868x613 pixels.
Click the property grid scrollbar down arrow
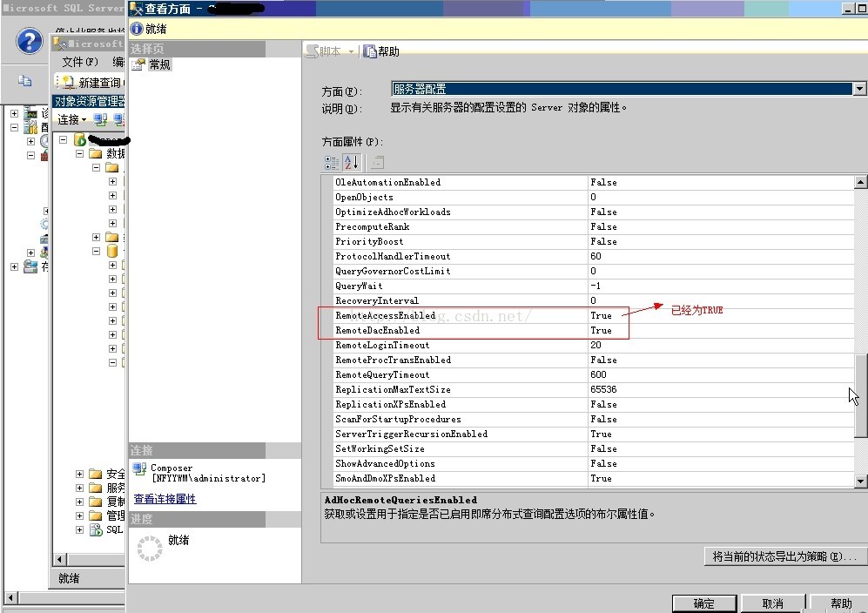860,481
